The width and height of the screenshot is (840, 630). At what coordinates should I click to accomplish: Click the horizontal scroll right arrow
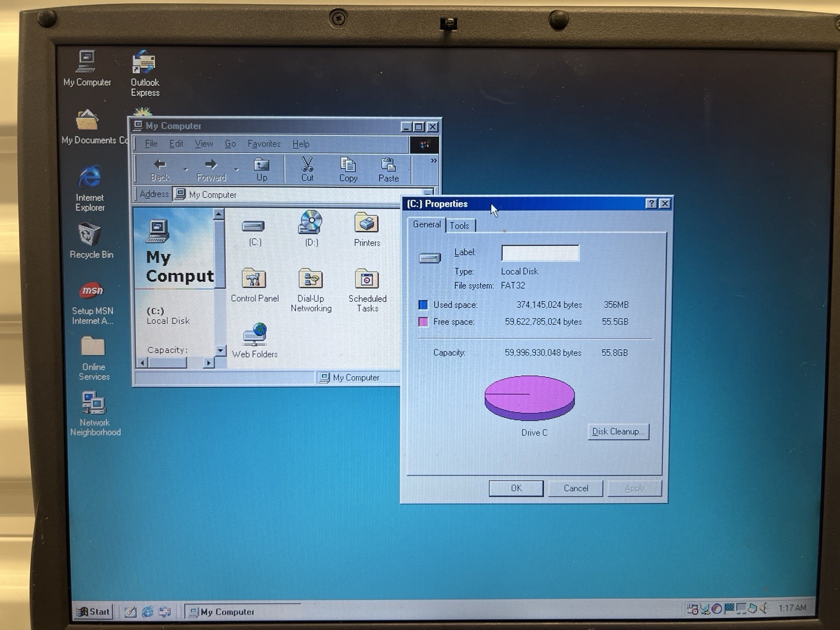[208, 363]
